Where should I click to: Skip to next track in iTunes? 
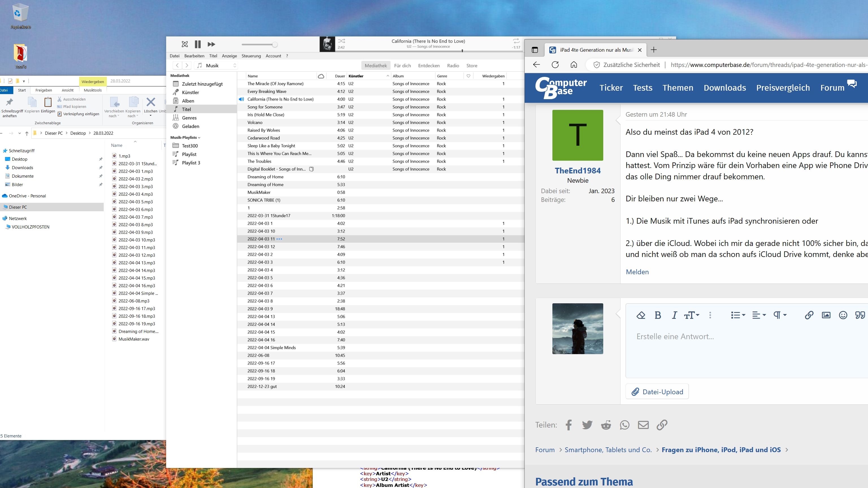[x=211, y=44]
